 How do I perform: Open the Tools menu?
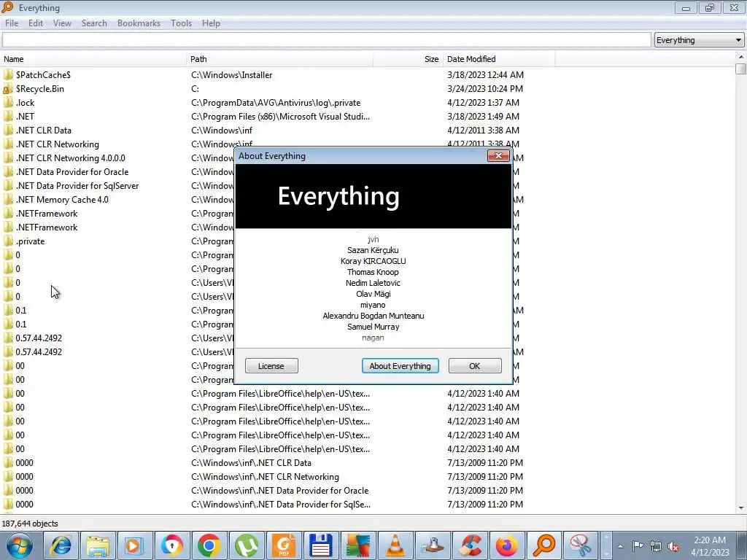coord(181,23)
